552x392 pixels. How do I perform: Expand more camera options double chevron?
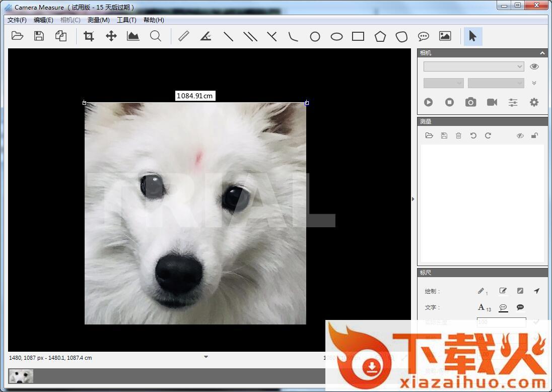(534, 83)
